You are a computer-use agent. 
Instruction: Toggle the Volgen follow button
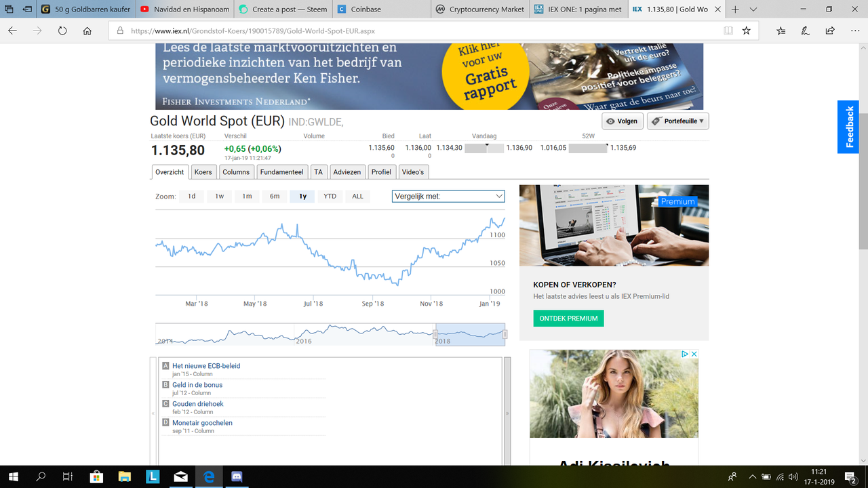point(622,121)
